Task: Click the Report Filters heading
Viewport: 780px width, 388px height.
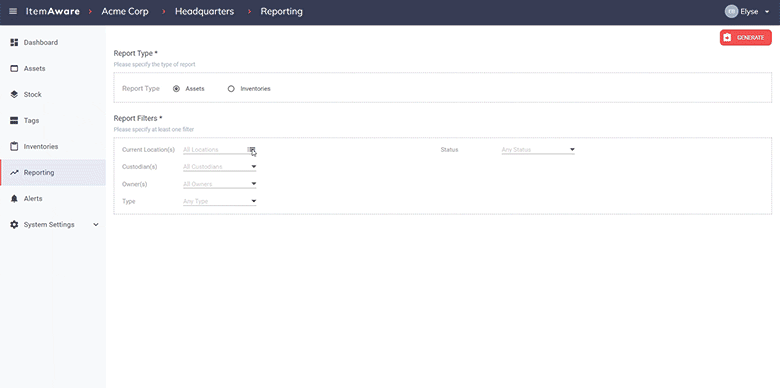Action: pyautogui.click(x=138, y=118)
